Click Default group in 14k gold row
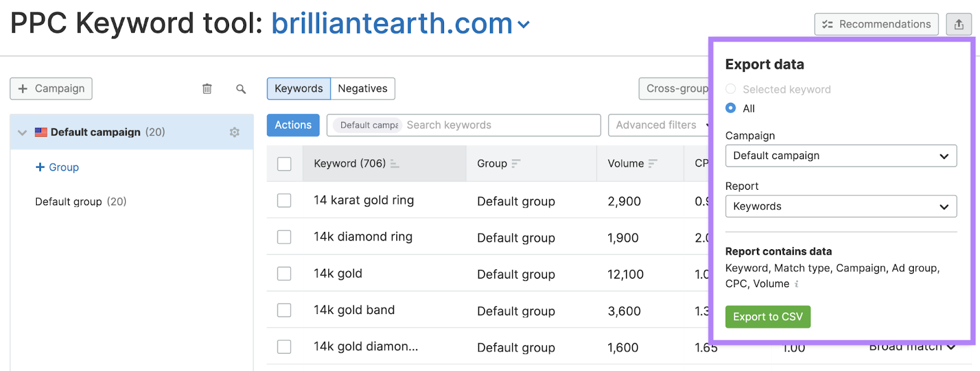 tap(516, 274)
